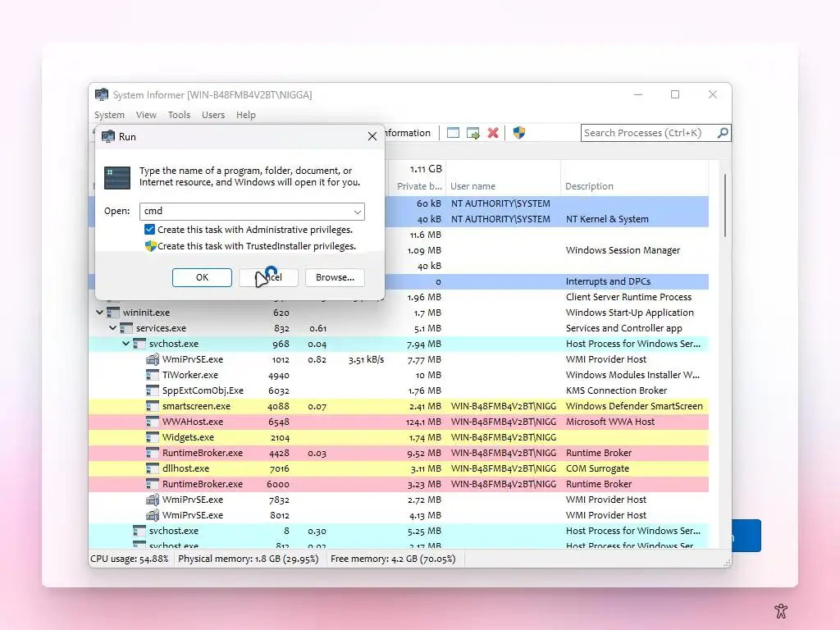Click the Find window toolbar icon

tap(453, 133)
